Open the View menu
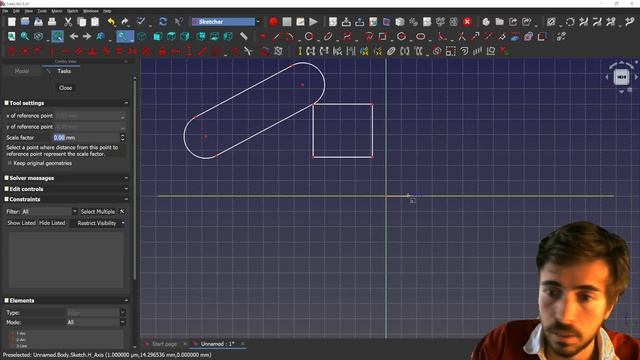The width and height of the screenshot is (640, 360). [x=29, y=11]
